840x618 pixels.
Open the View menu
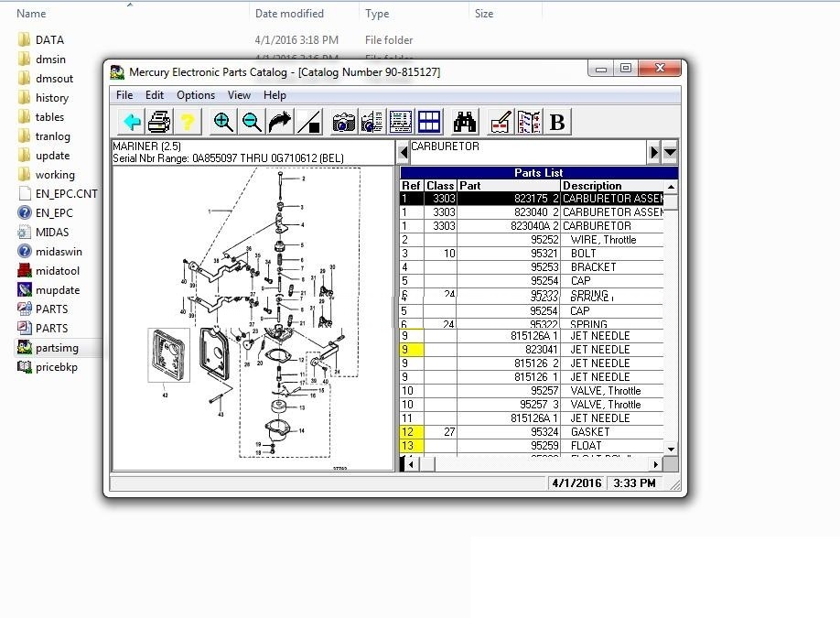point(239,95)
